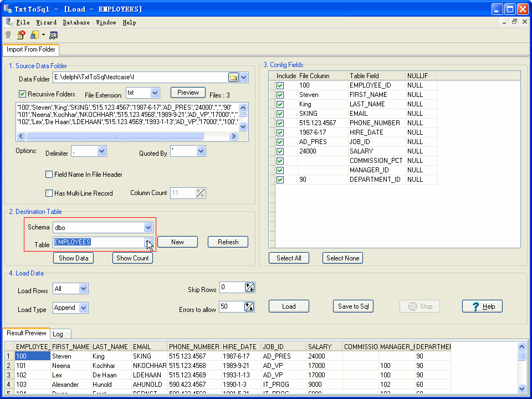Click the Errors to allow spinner arrows

pyautogui.click(x=249, y=306)
